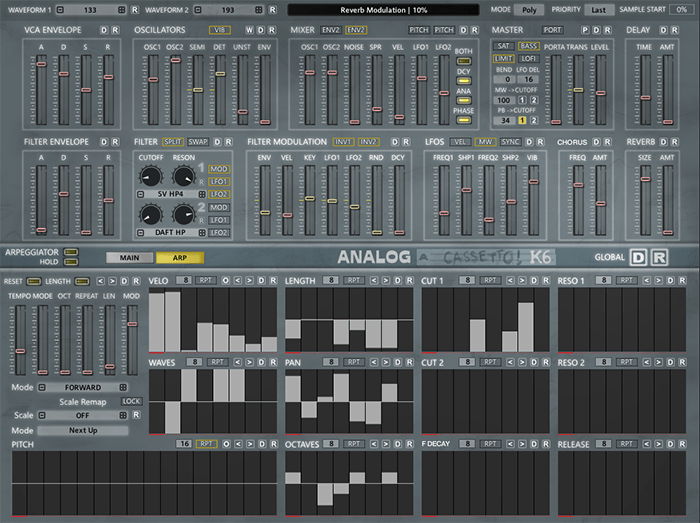Toggle the SPLIT filter button
700x523 pixels.
[x=173, y=142]
